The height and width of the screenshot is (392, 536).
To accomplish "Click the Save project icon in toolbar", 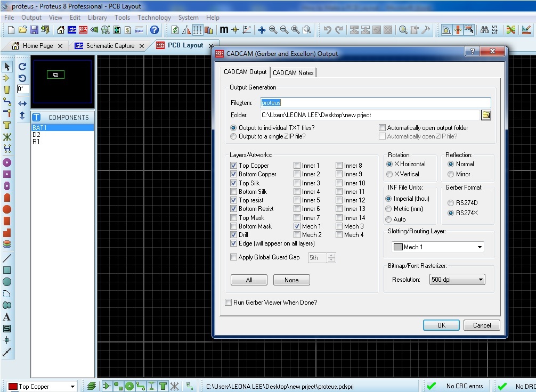I will point(34,30).
